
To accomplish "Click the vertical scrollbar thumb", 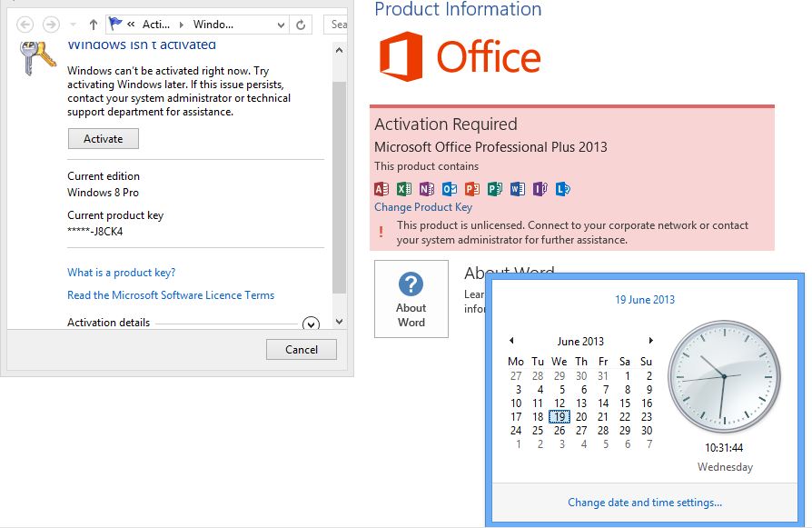I will click(x=339, y=186).
